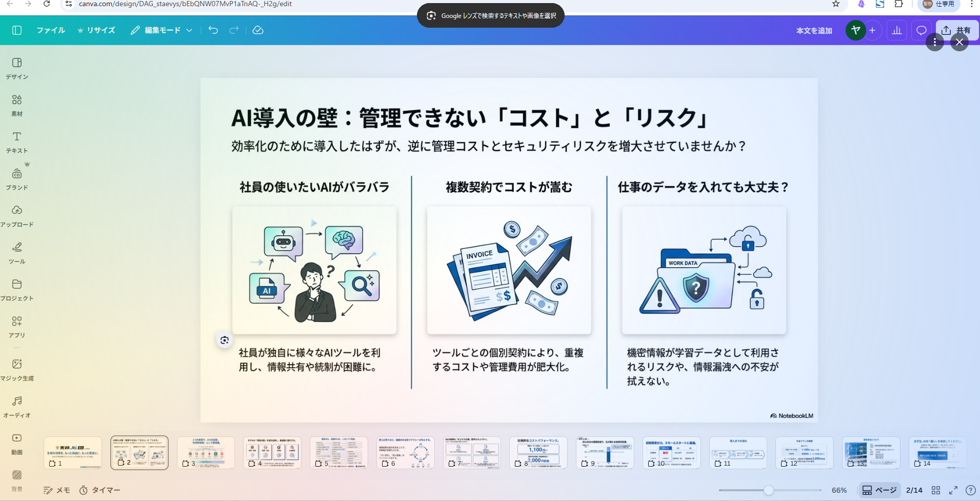This screenshot has width=980, height=501.
Task: Open the オーディオ (Audio) panel
Action: (17, 405)
